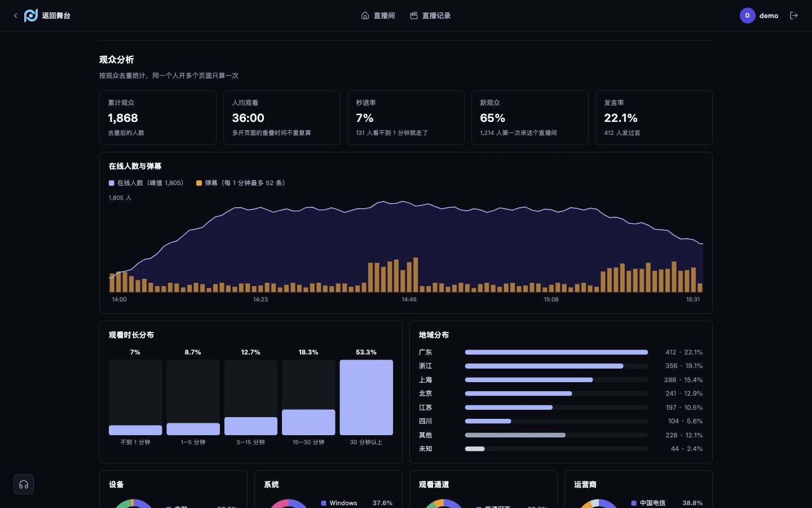Click the 发言率 22.1% card

pos(654,117)
